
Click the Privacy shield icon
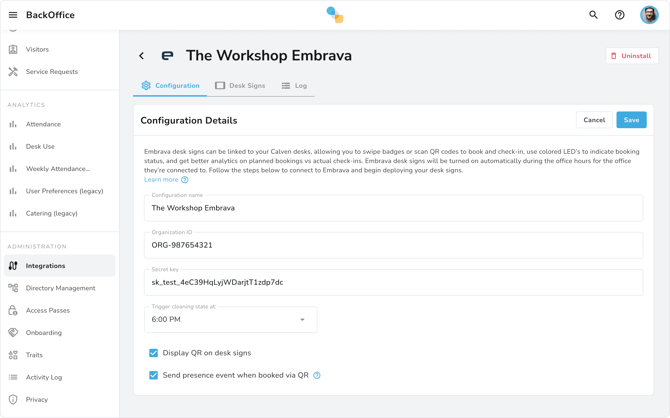(13, 399)
